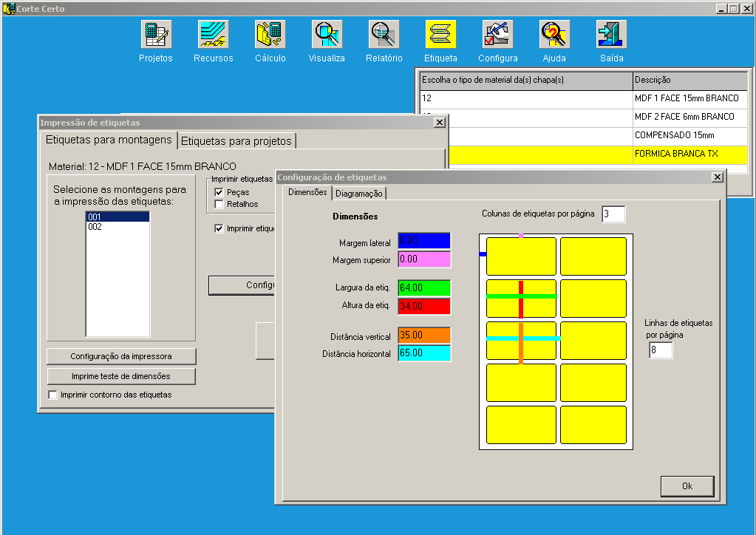
Task: Open the Diagramação tab
Action: pos(359,193)
